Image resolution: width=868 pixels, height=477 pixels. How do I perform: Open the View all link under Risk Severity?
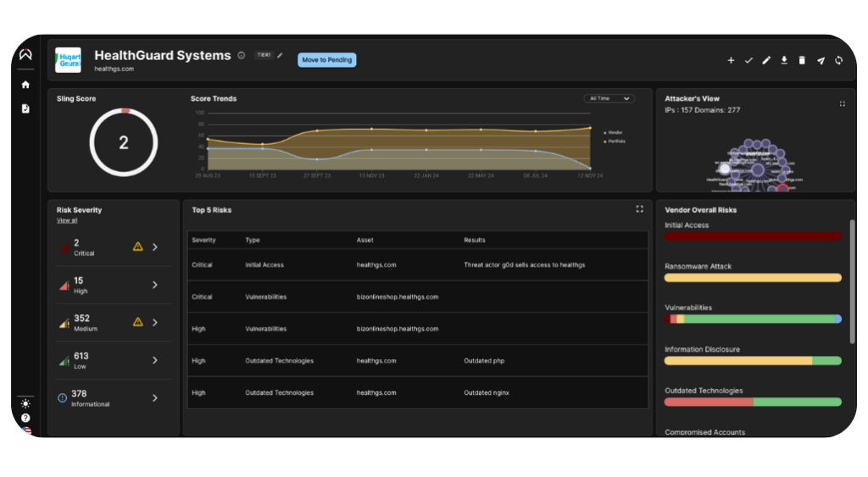67,220
